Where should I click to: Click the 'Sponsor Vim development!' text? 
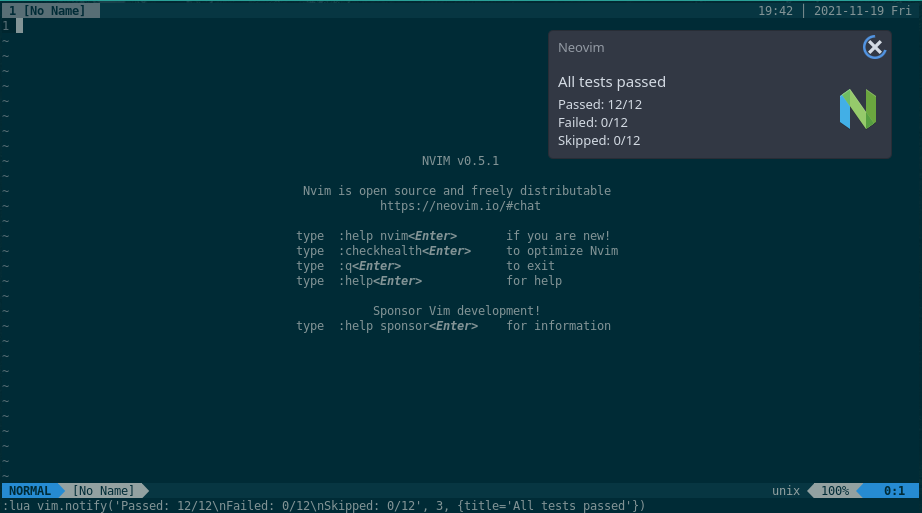(x=456, y=311)
